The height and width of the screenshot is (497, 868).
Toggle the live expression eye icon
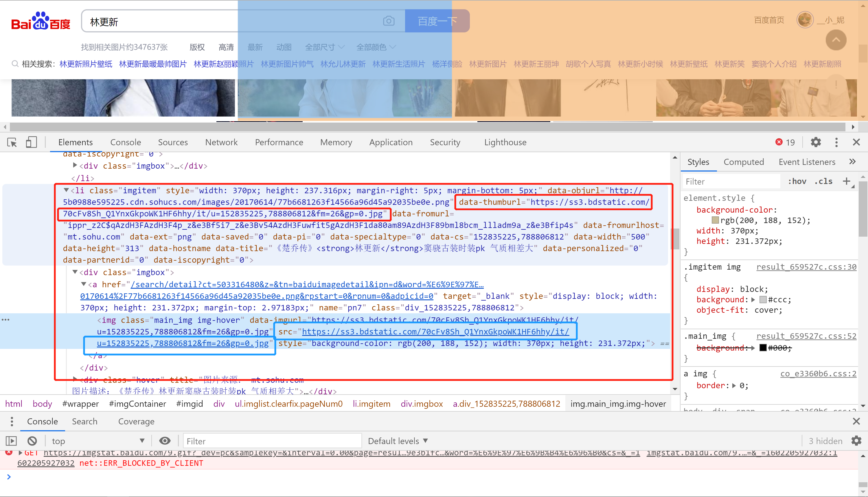(165, 441)
